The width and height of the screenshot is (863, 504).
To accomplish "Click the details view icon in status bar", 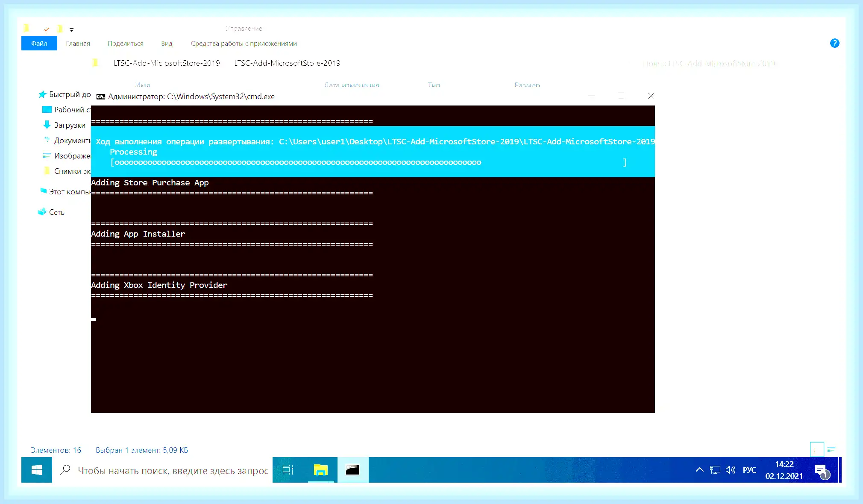I will [x=817, y=449].
